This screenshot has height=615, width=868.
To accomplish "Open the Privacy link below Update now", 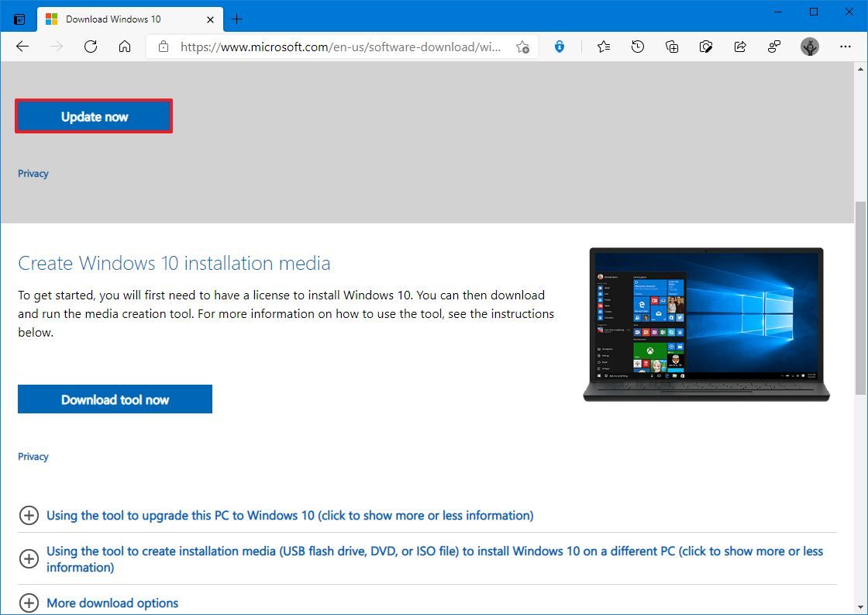I will [x=33, y=173].
